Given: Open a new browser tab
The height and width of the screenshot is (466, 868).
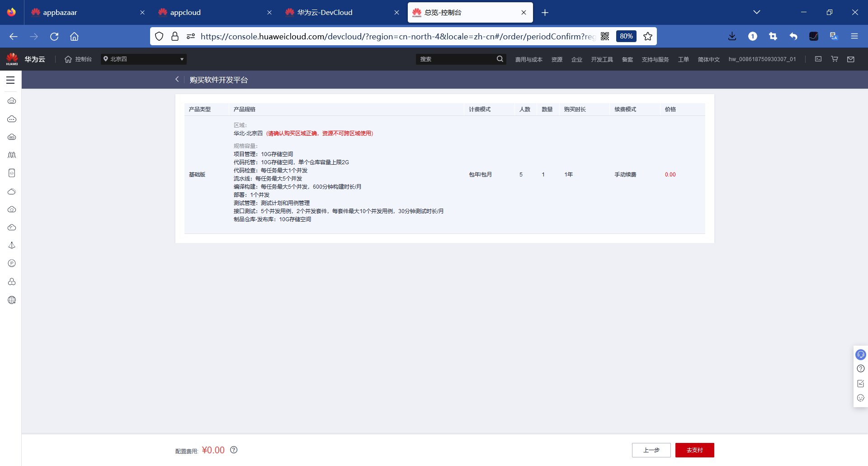Looking at the screenshot, I should [545, 12].
